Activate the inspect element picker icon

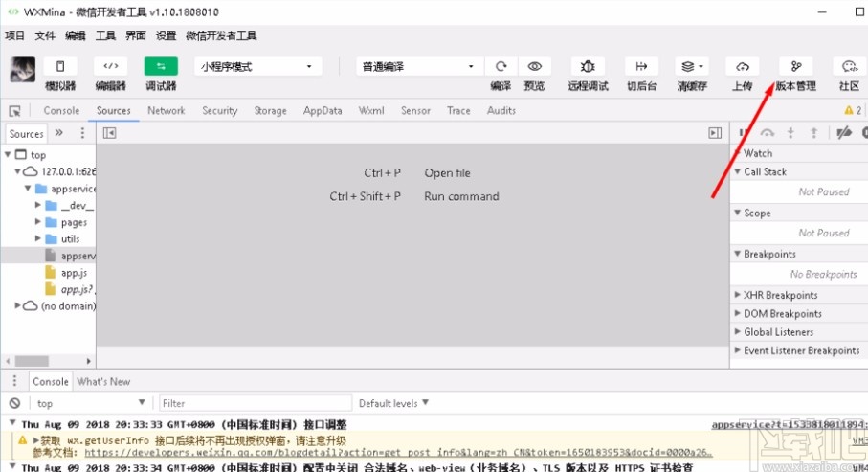click(15, 111)
